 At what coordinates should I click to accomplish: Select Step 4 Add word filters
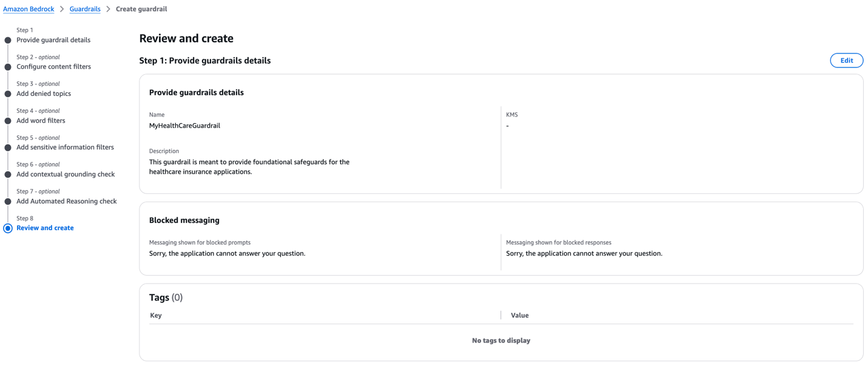point(41,120)
